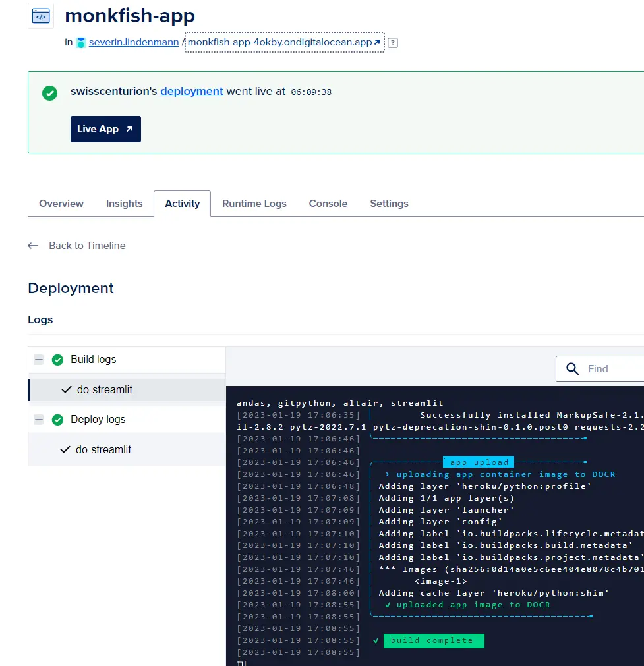Image resolution: width=644 pixels, height=666 pixels.
Task: Select do-streamlit under Deploy logs
Action: click(x=127, y=449)
